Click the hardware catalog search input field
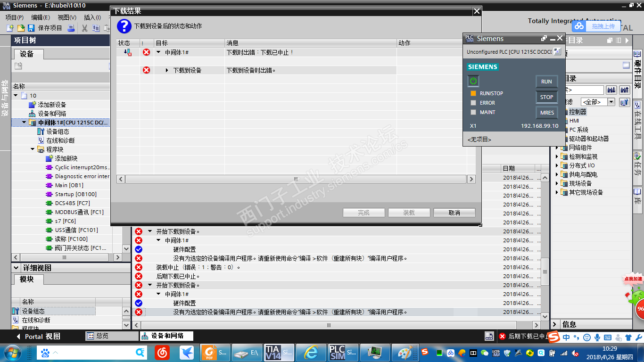The height and width of the screenshot is (362, 644). (584, 90)
